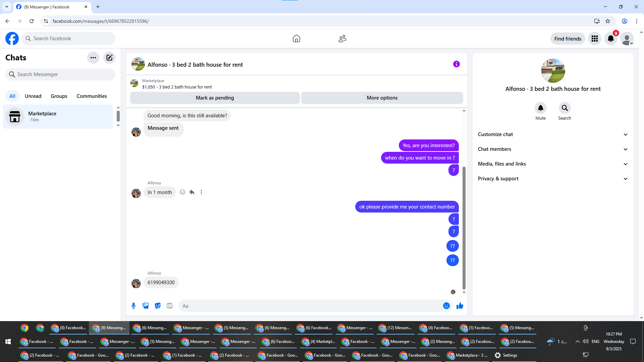Choose a GIF from GIF icon
The width and height of the screenshot is (644, 362).
tap(170, 306)
